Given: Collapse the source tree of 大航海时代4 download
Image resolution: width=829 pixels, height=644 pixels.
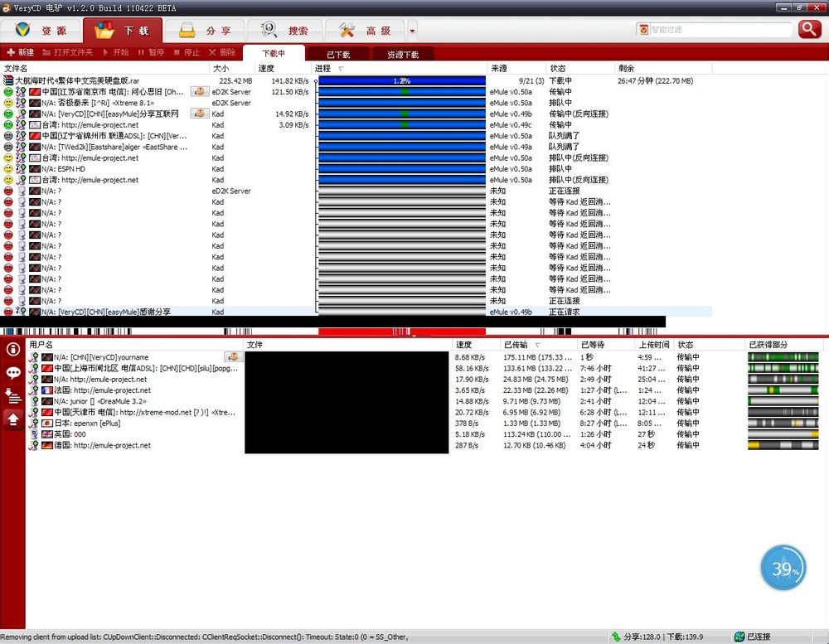Looking at the screenshot, I should click(x=316, y=81).
